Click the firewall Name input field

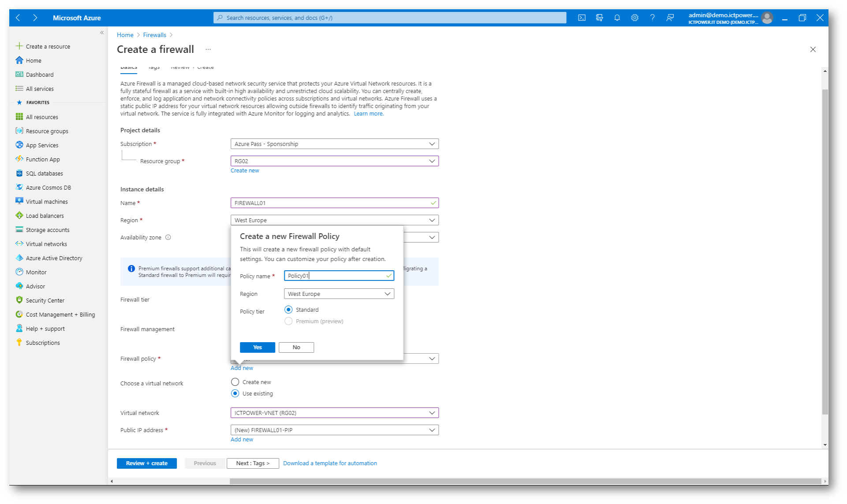pyautogui.click(x=335, y=203)
